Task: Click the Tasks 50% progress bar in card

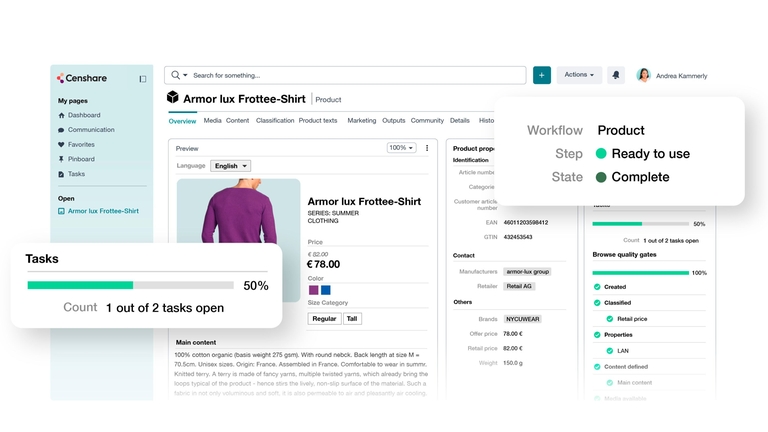Action: [130, 286]
